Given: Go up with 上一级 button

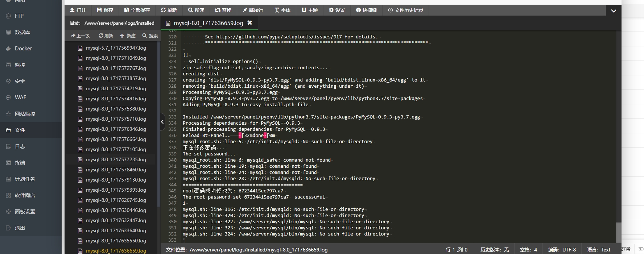Looking at the screenshot, I should click(x=80, y=36).
